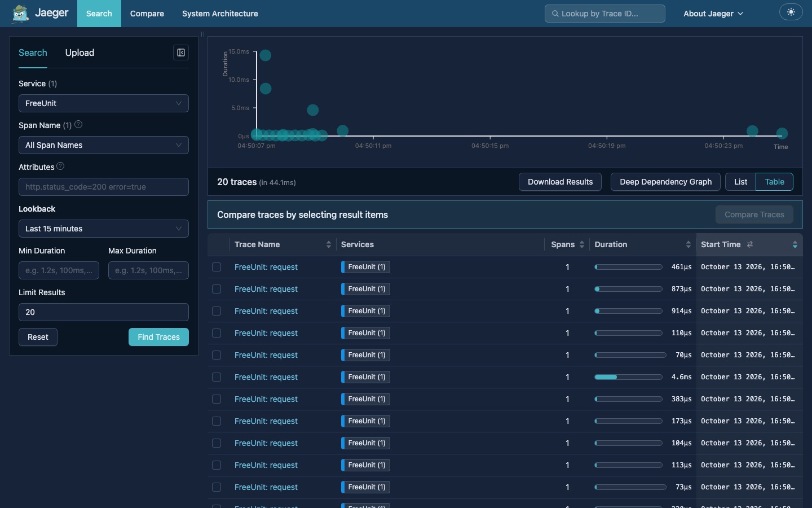812x508 pixels.
Task: Collapse the search sidebar panel icon
Action: (x=181, y=52)
